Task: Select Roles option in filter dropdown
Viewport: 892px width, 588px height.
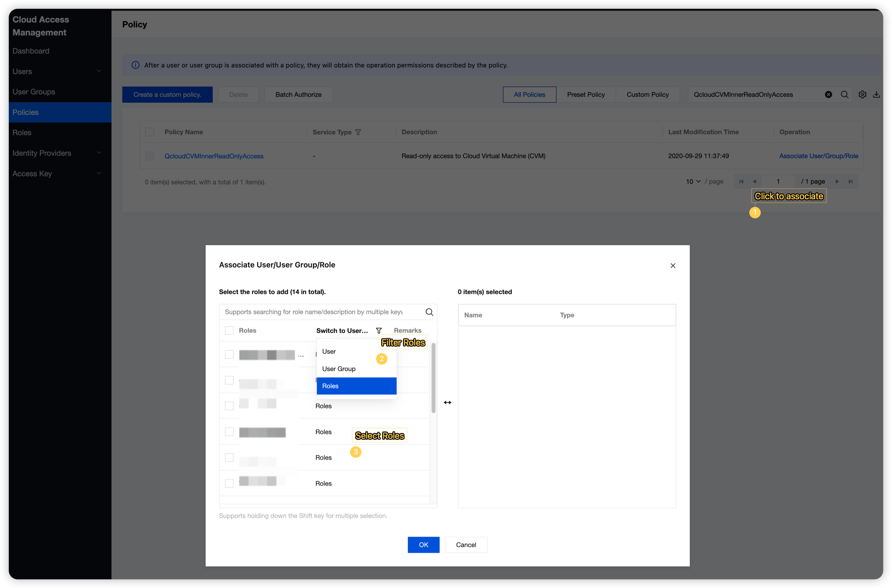Action: (356, 386)
